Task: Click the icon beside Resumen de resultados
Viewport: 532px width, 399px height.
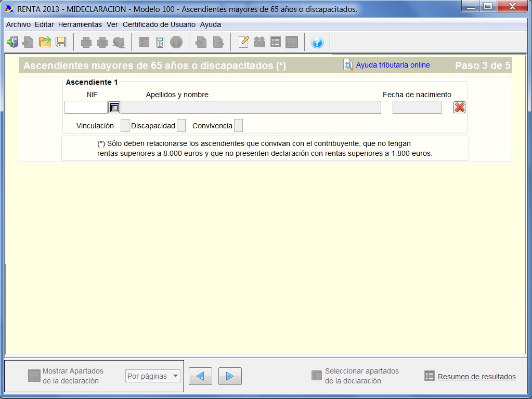Action: coord(429,376)
